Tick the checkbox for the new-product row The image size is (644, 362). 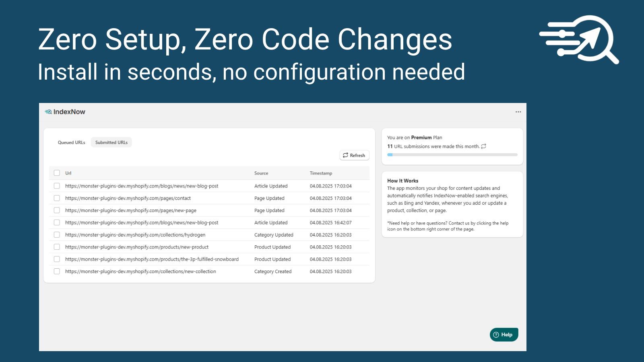[57, 247]
